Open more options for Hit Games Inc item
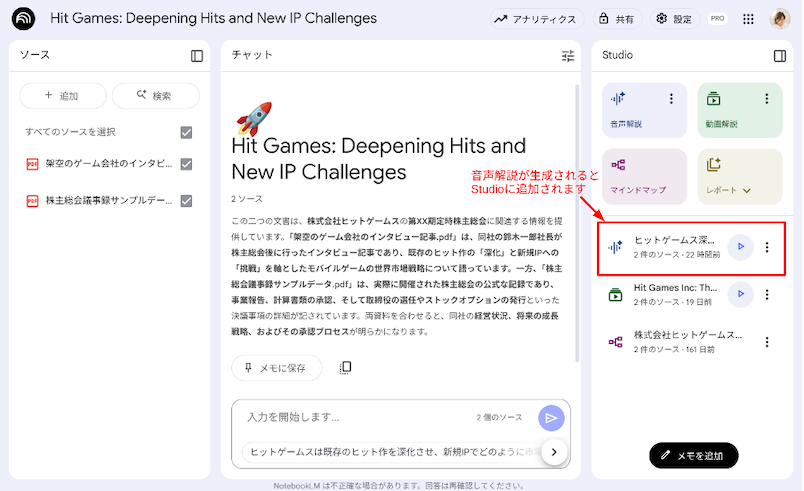The width and height of the screenshot is (804, 491). (767, 295)
